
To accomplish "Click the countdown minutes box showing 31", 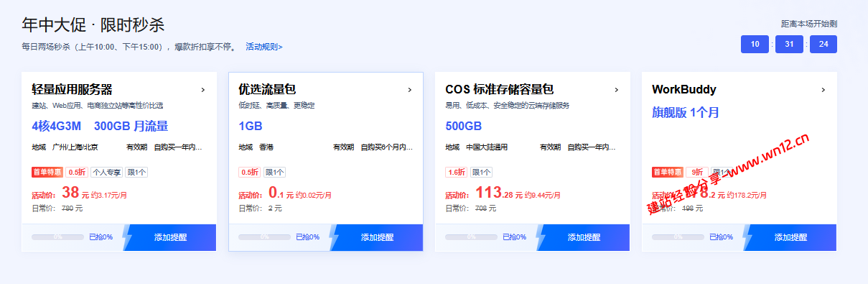I will [x=789, y=45].
